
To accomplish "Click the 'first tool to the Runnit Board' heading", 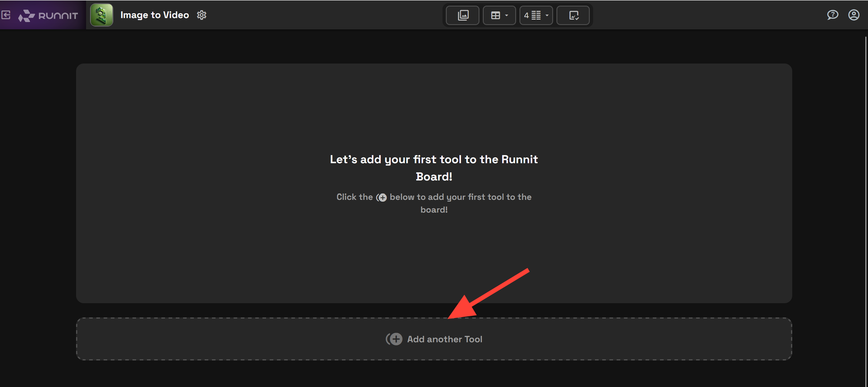I will coord(434,168).
